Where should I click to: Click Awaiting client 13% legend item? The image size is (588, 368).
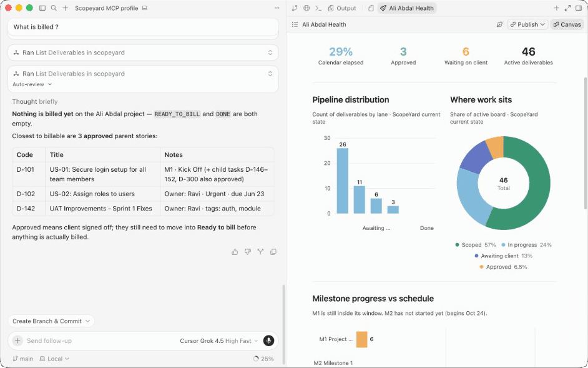[504, 256]
